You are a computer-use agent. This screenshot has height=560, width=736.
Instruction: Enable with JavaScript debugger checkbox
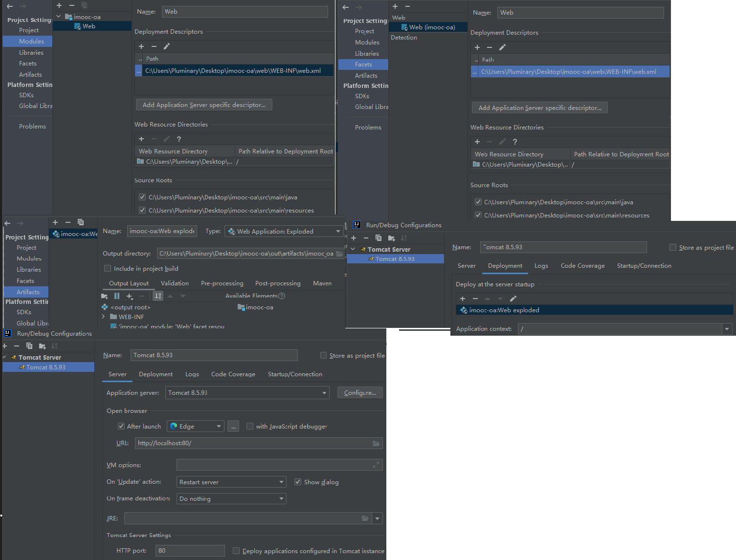click(x=250, y=426)
